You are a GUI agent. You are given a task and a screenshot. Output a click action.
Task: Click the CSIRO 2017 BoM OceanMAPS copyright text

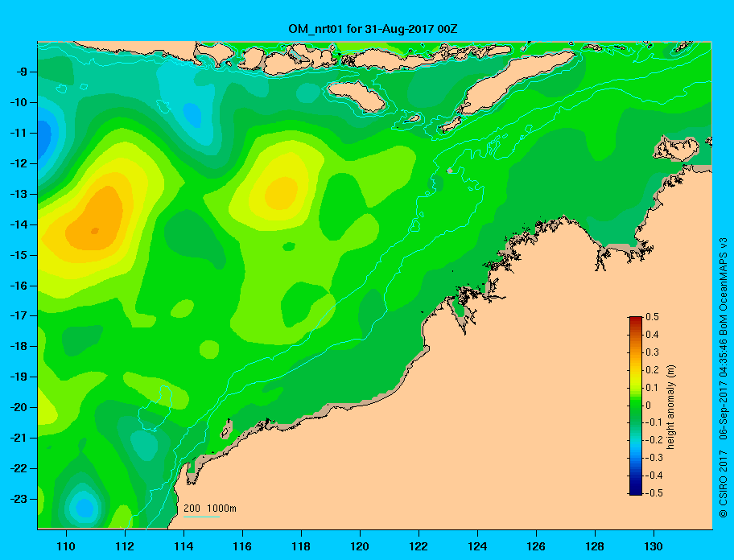pos(724,377)
